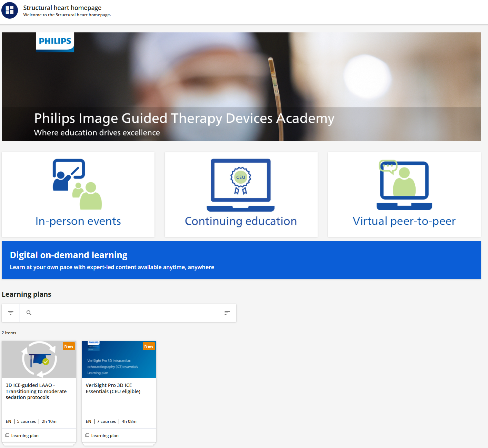Click the Virtual peer-to-peer chat laptop icon
Screen dimensions: 488x448
[404, 185]
